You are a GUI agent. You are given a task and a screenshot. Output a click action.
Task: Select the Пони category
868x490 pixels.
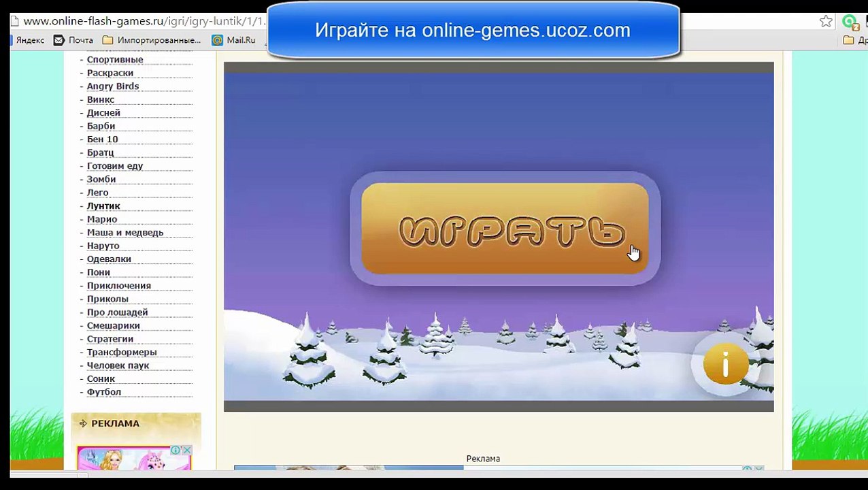tap(99, 272)
